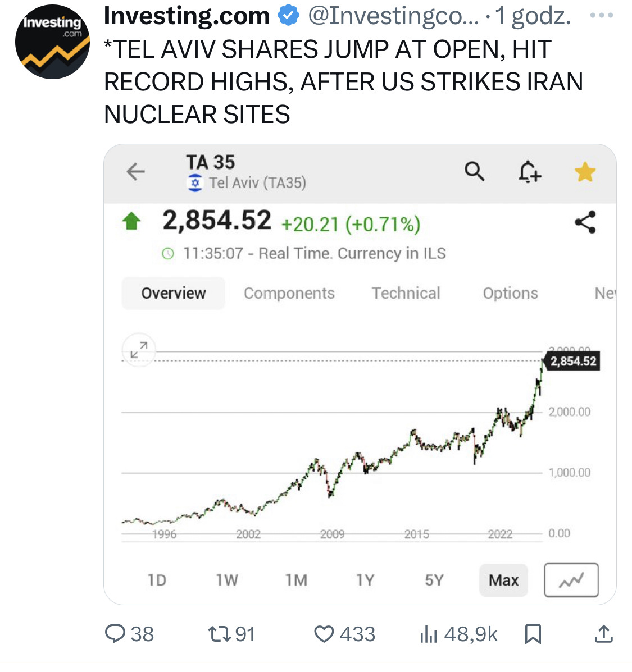632x672 pixels.
Task: Click the share icon
Action: [585, 222]
